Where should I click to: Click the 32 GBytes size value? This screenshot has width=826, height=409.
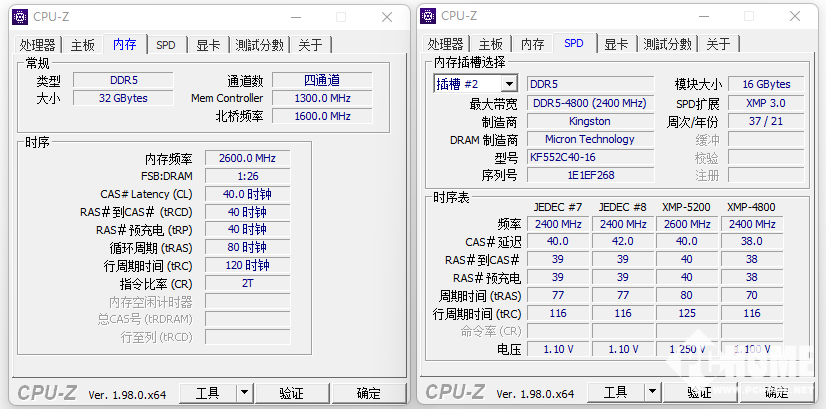coord(123,98)
